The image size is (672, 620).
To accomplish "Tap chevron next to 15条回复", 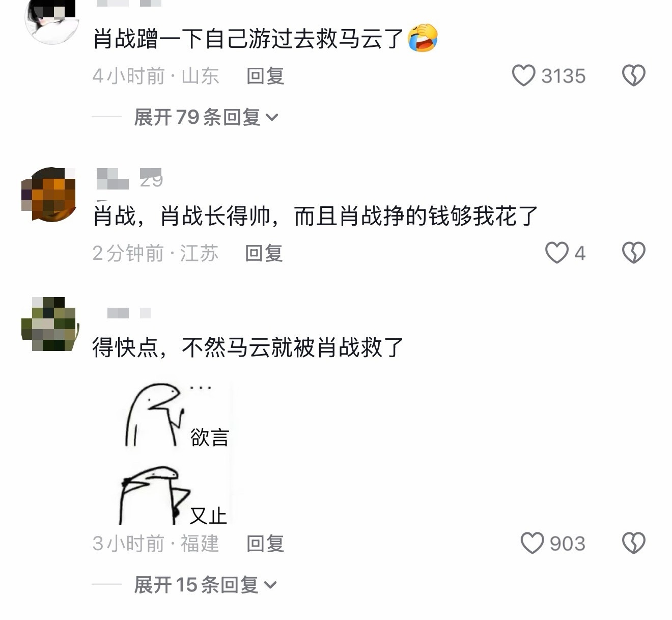I will [270, 585].
